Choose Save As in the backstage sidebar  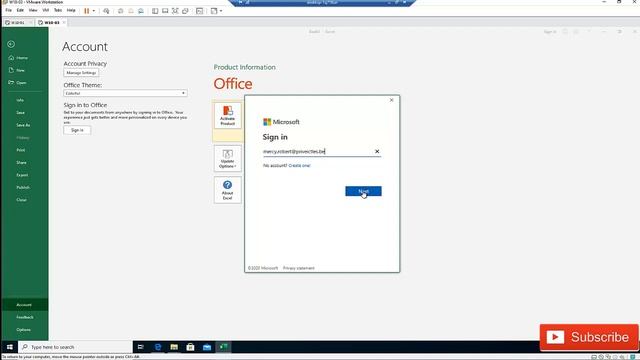coord(24,125)
